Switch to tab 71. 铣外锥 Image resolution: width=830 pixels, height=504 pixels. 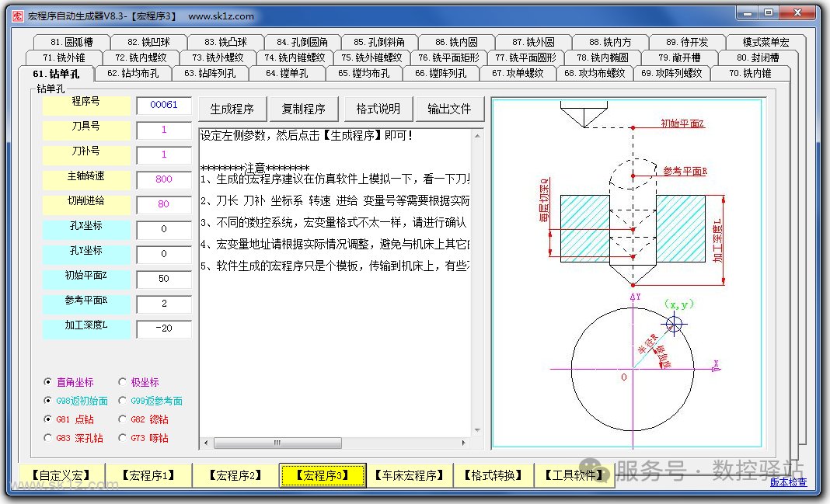64,57
